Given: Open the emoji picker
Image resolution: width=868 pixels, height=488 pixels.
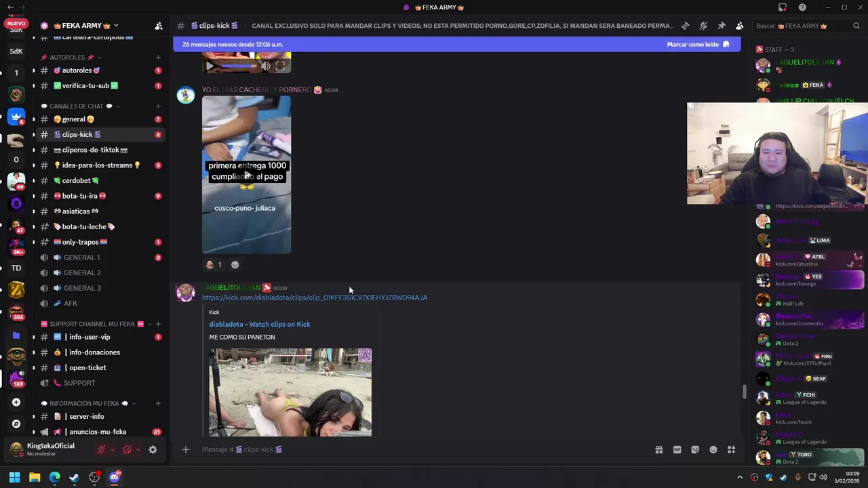Looking at the screenshot, I should tap(713, 449).
